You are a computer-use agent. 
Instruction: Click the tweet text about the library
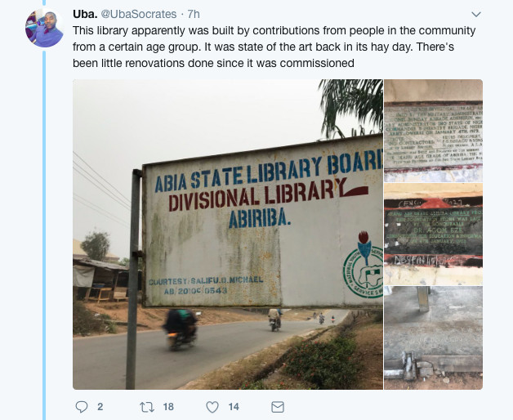[274, 47]
